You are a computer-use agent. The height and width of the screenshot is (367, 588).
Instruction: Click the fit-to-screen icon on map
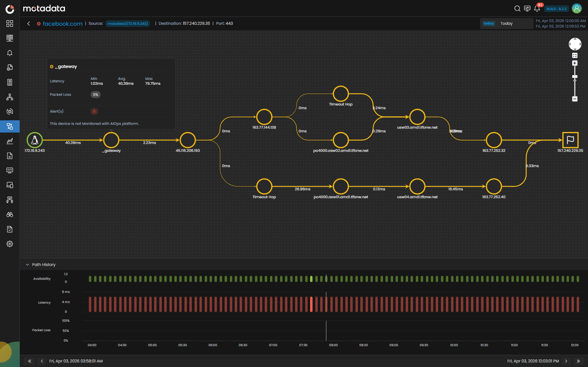[x=575, y=55]
